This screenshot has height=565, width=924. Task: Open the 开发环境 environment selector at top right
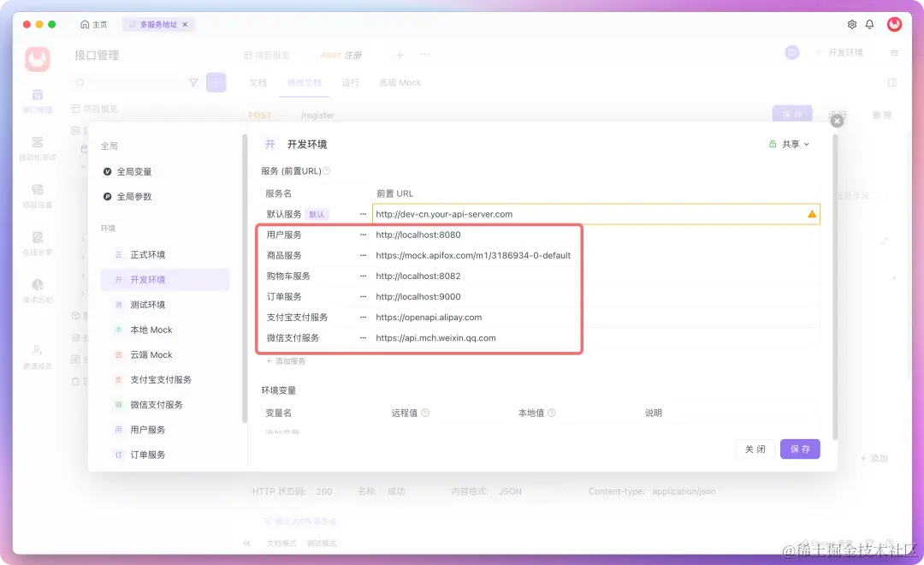pos(845,52)
